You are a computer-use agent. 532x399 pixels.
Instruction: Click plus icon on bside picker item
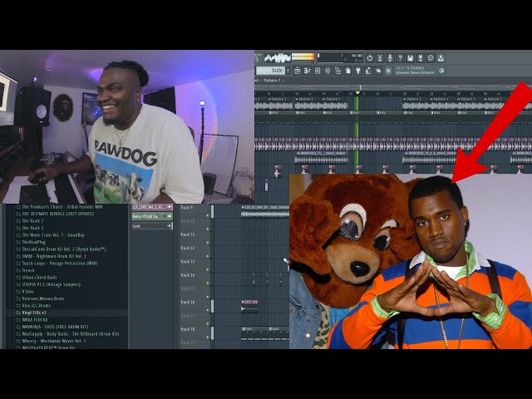click(x=169, y=225)
